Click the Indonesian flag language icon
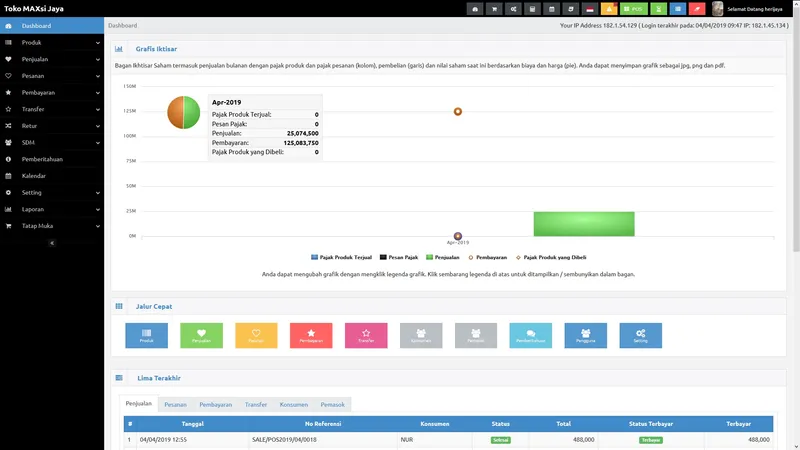This screenshot has height=450, width=800. click(x=589, y=9)
